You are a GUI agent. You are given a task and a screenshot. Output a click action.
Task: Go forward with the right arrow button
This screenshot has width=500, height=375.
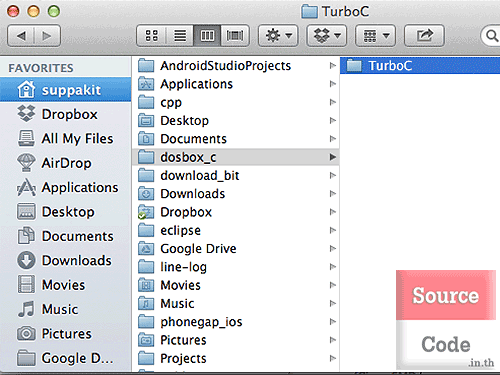pos(47,36)
